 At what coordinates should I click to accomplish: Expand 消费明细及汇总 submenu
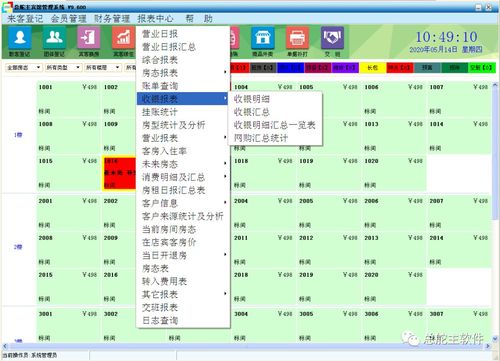point(183,177)
